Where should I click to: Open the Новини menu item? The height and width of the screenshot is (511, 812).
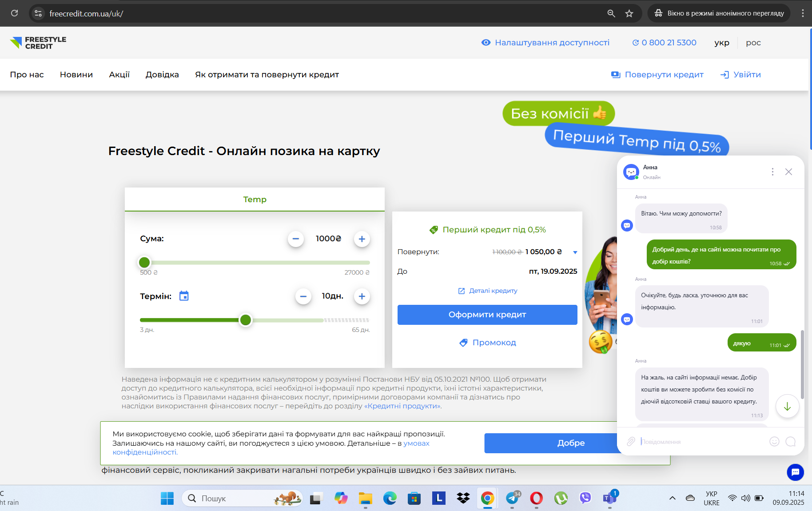[x=76, y=75]
